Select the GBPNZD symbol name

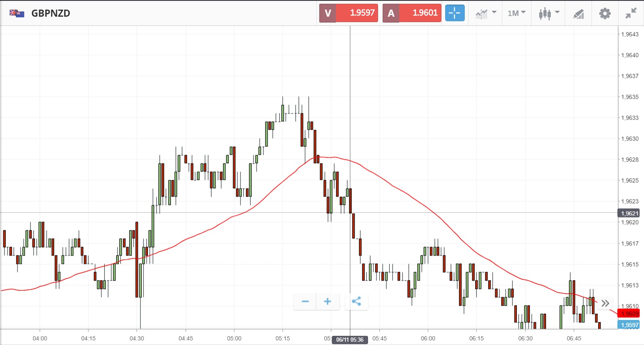[x=51, y=13]
